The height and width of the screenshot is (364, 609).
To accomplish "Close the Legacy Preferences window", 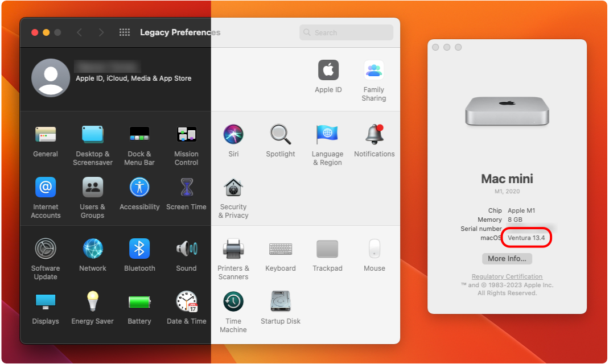I will pos(35,32).
